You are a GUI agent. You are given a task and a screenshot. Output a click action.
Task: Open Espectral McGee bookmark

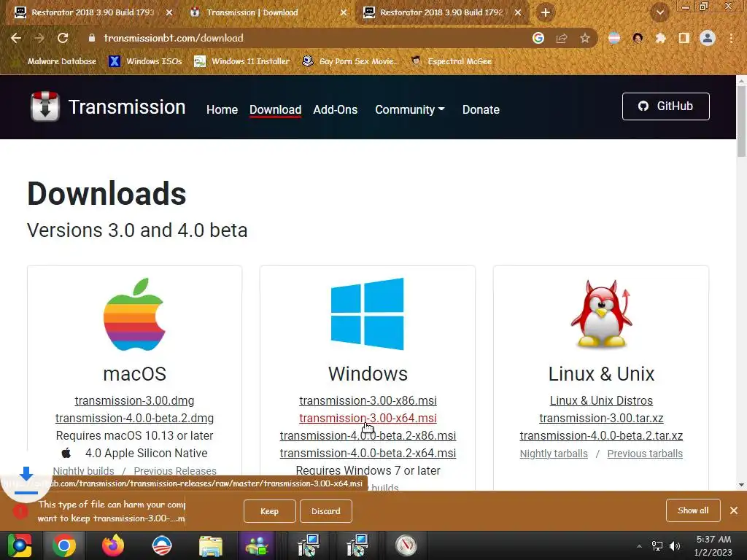point(452,61)
